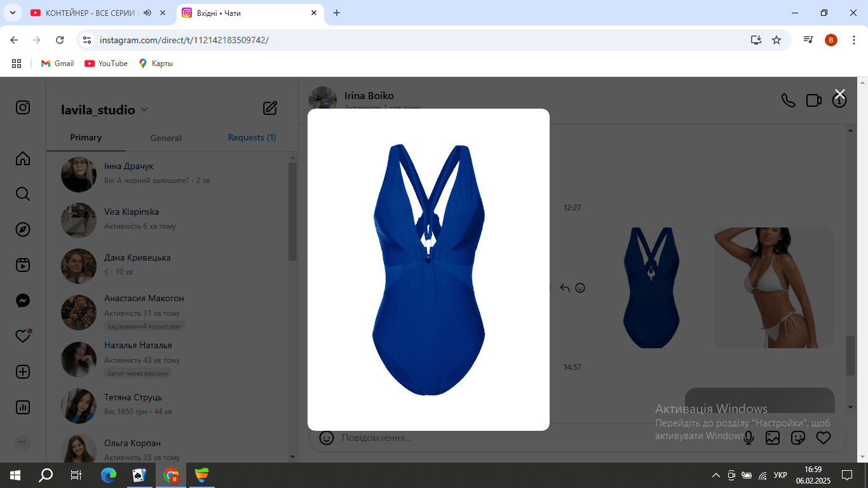Open Chrome media controls
The height and width of the screenshot is (488, 868).
[x=808, y=40]
